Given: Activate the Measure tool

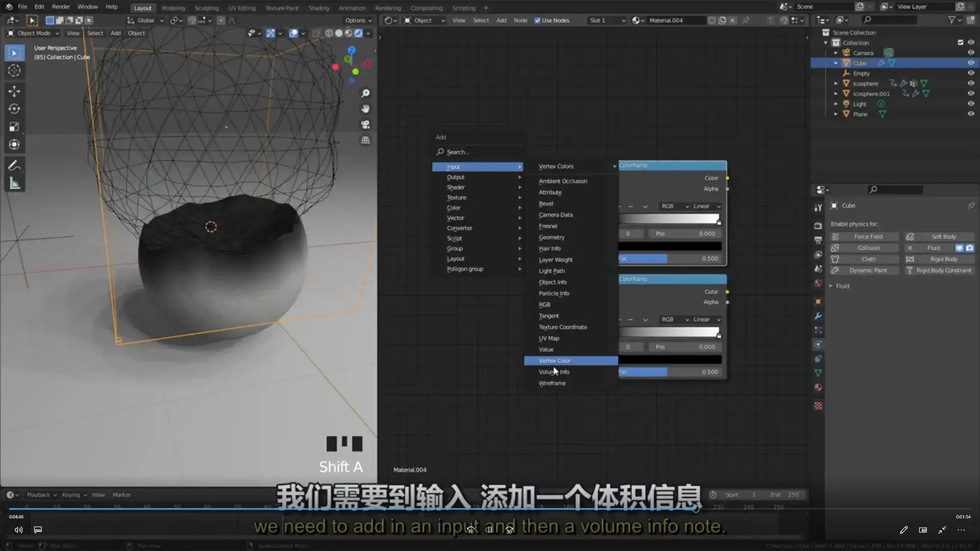Looking at the screenshot, I should point(14,182).
